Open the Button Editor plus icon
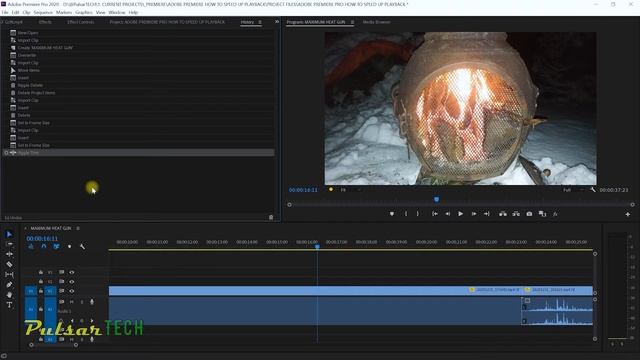The image size is (640, 360). [628, 214]
